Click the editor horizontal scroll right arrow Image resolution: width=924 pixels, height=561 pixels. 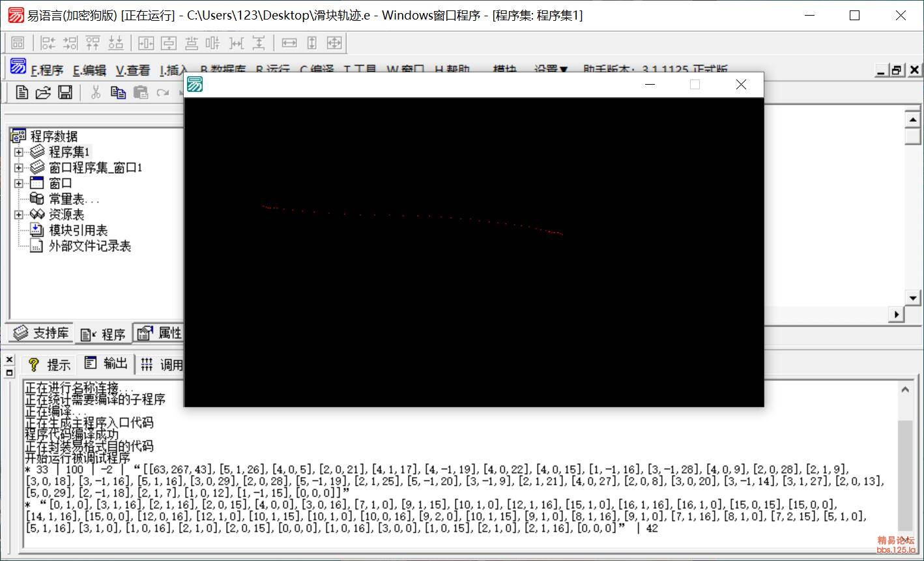(897, 314)
